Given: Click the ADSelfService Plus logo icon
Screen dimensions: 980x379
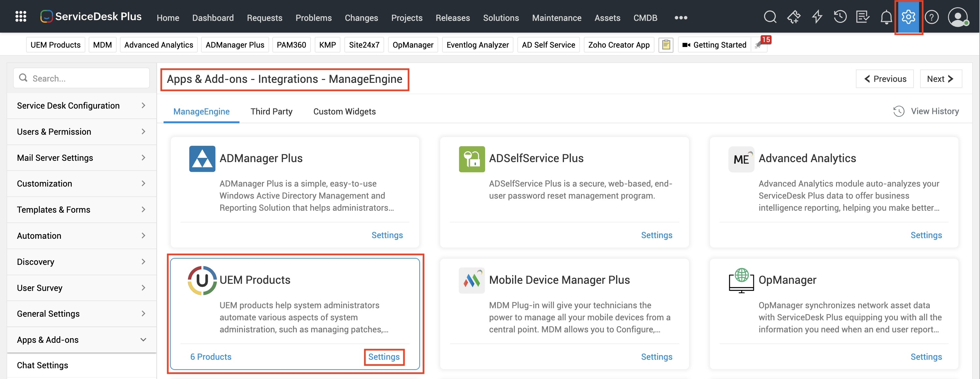Looking at the screenshot, I should (472, 159).
